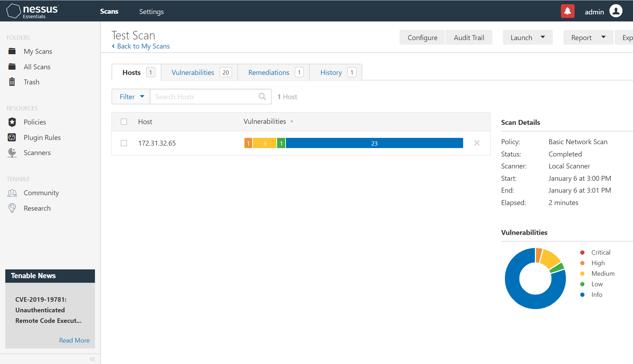
Task: Click the Low legend entry
Action: (x=592, y=284)
